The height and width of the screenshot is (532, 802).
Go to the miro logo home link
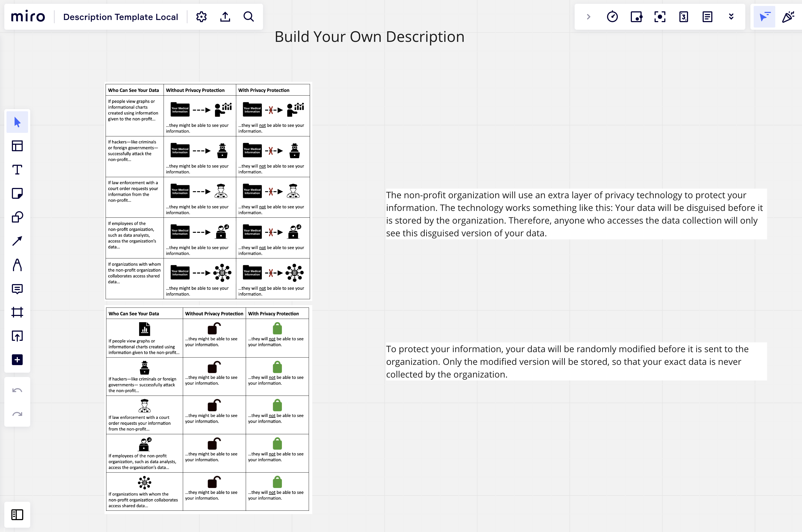pos(28,17)
